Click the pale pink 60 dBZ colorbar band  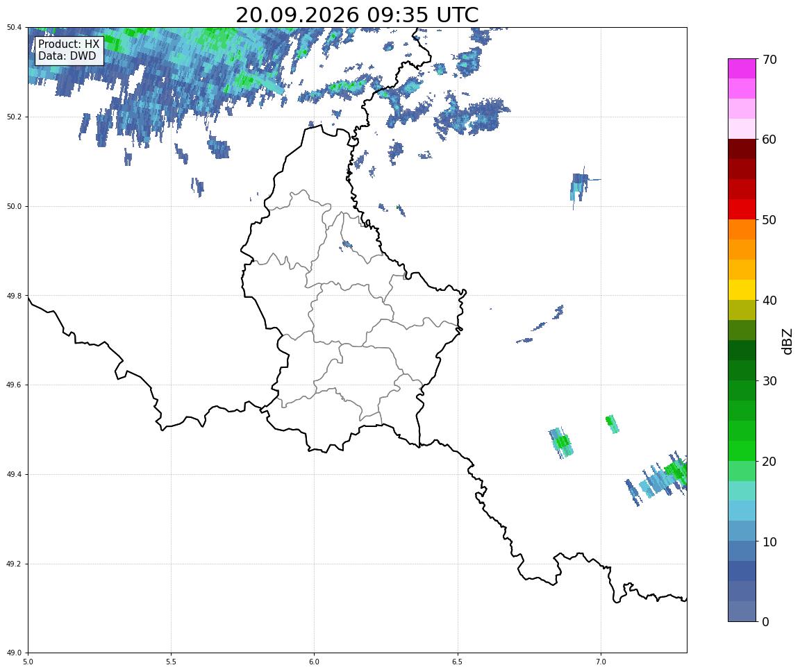tap(742, 128)
